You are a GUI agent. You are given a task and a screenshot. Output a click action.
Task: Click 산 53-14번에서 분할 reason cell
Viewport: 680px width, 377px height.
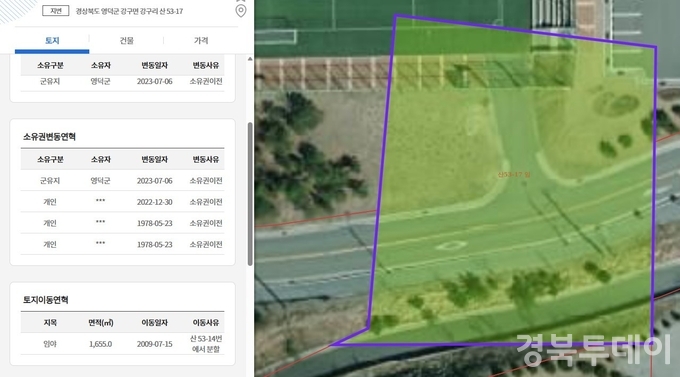(x=206, y=344)
